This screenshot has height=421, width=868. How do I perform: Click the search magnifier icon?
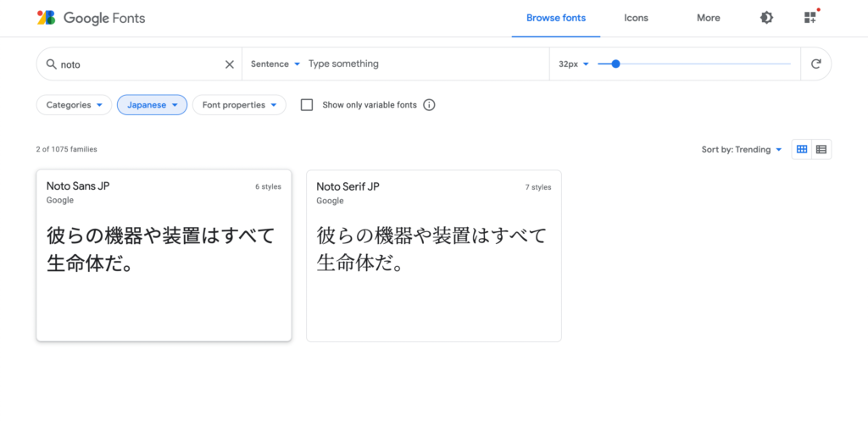pos(52,64)
